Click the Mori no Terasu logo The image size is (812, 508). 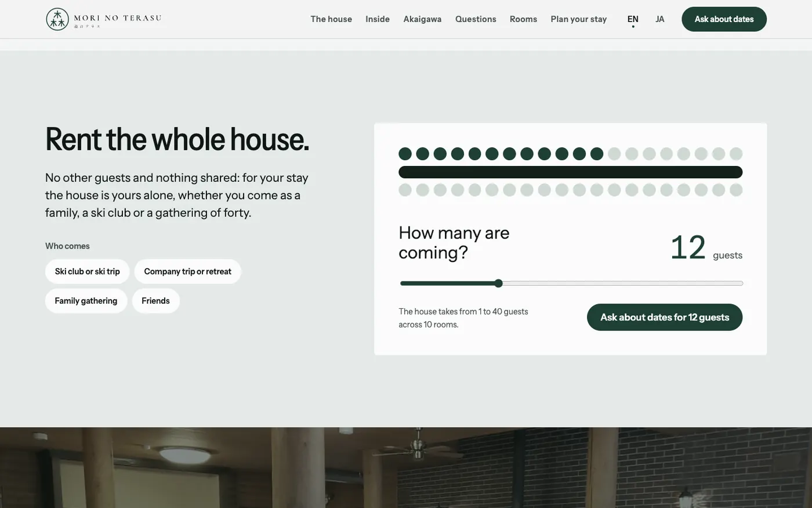[104, 19]
